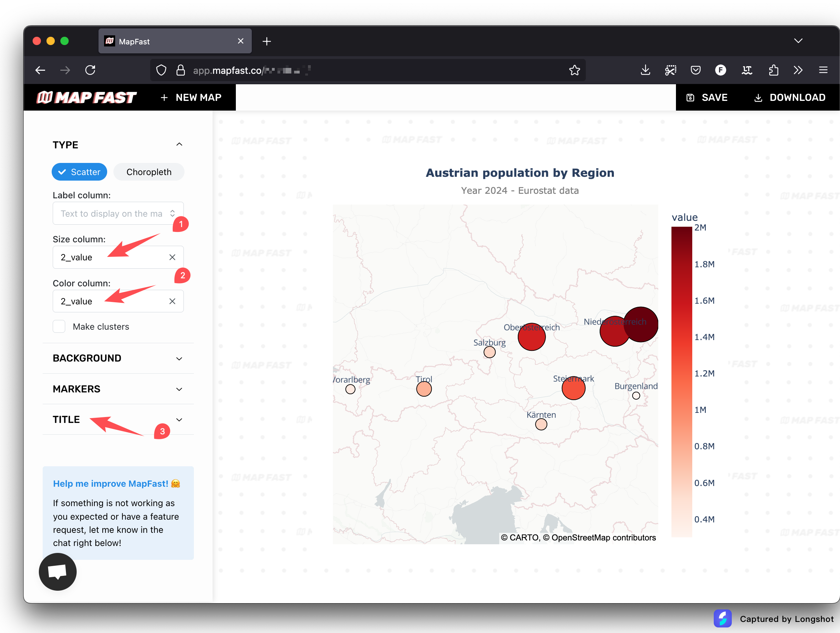Screen dimensions: 840x633
Task: Click the Kärnten bubble marker
Action: [x=541, y=424]
